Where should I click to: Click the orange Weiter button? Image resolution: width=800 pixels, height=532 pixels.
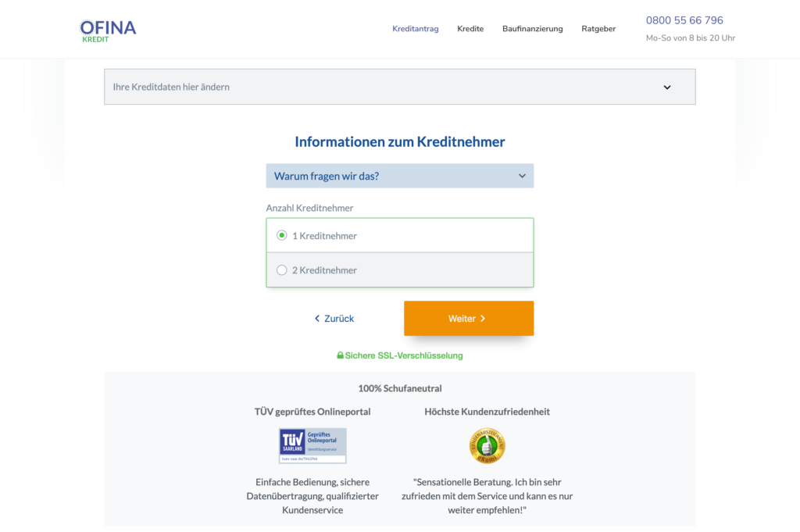pos(469,318)
